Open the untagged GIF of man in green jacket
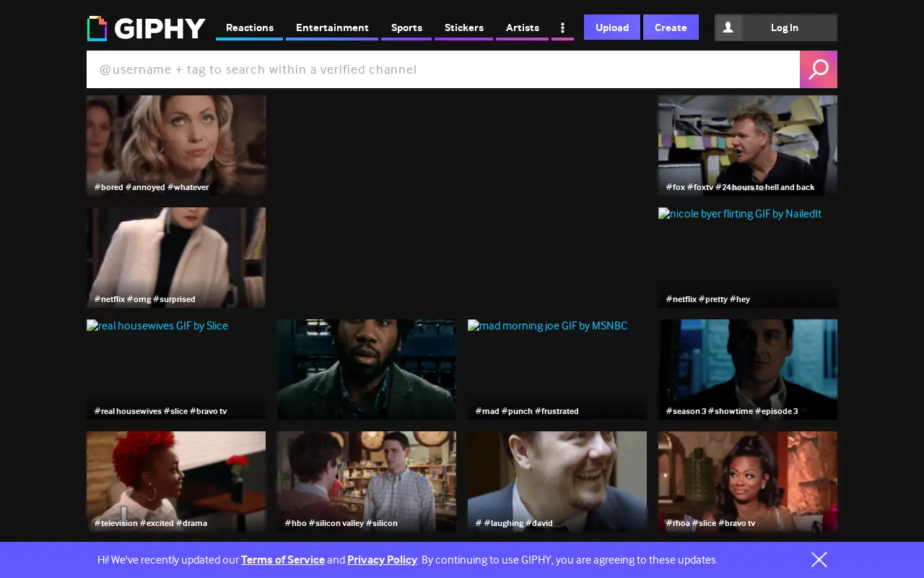924x578 pixels. point(367,369)
